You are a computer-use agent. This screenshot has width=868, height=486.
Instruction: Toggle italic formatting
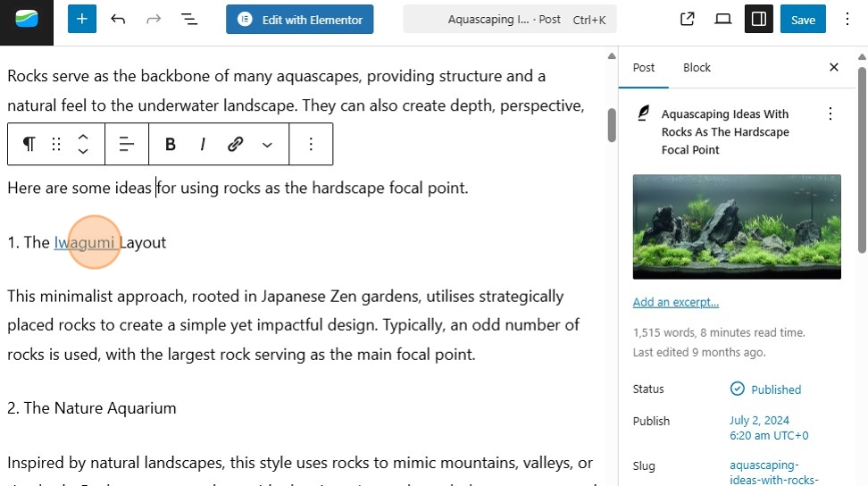[203, 144]
